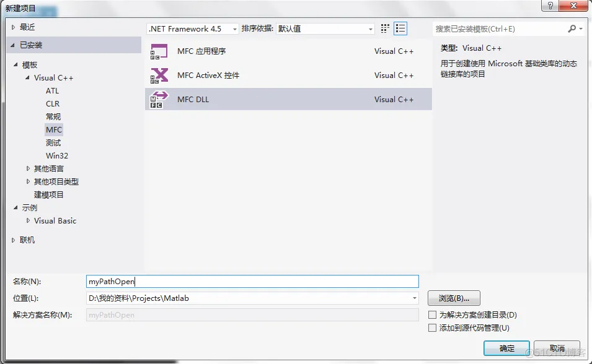Open search options dropdown arrow
The width and height of the screenshot is (592, 364).
pyautogui.click(x=581, y=28)
